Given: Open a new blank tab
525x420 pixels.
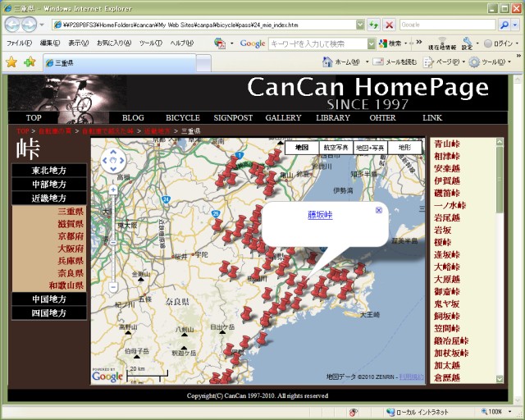Looking at the screenshot, I should point(203,63).
